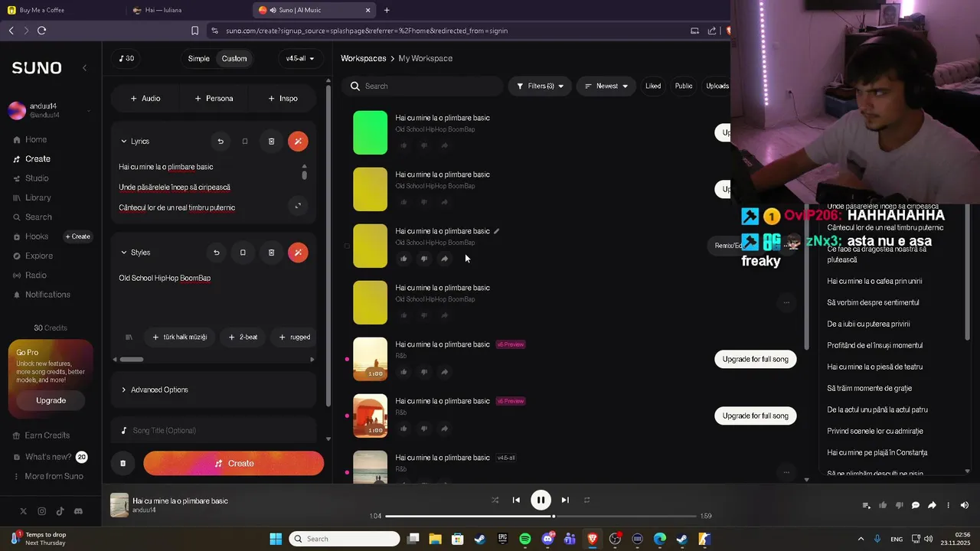Open the Filters (3) dropdown
This screenshot has height=551, width=980.
coord(541,86)
